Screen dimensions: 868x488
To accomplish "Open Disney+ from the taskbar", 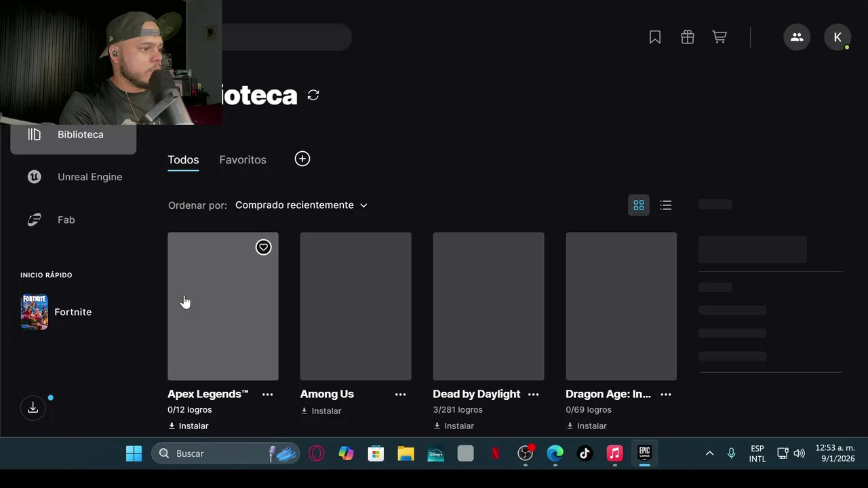I will pyautogui.click(x=436, y=453).
